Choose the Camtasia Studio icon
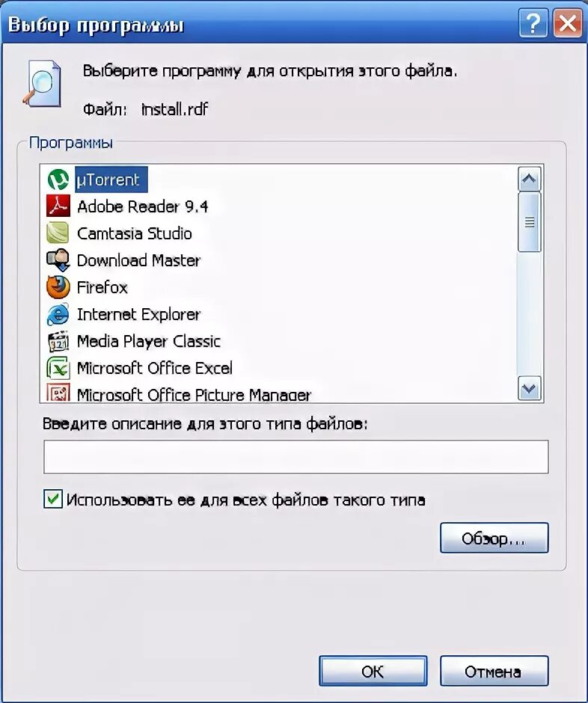The width and height of the screenshot is (588, 703). 58,233
